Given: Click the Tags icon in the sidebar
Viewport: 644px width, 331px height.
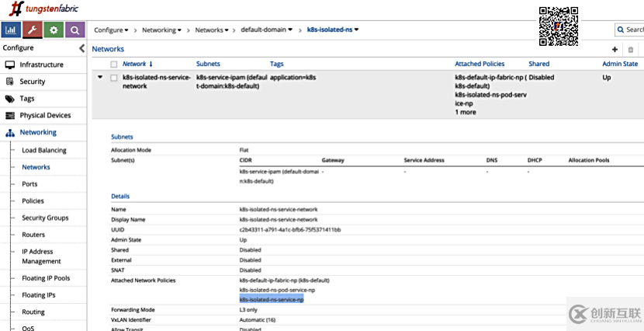Looking at the screenshot, I should coord(10,99).
